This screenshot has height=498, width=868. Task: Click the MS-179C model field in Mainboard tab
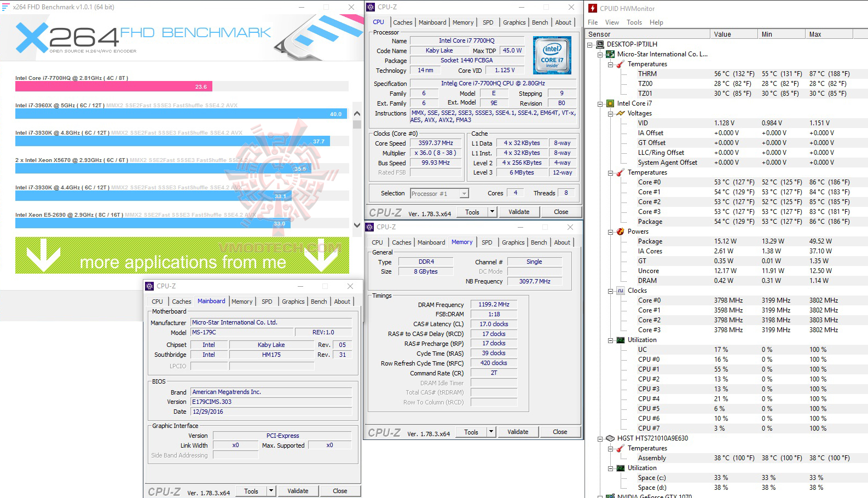point(242,332)
